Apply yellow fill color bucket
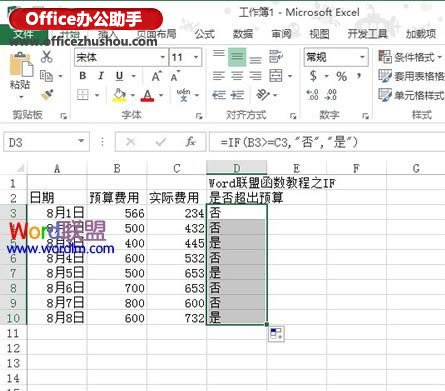This screenshot has height=391, width=445. [x=119, y=95]
